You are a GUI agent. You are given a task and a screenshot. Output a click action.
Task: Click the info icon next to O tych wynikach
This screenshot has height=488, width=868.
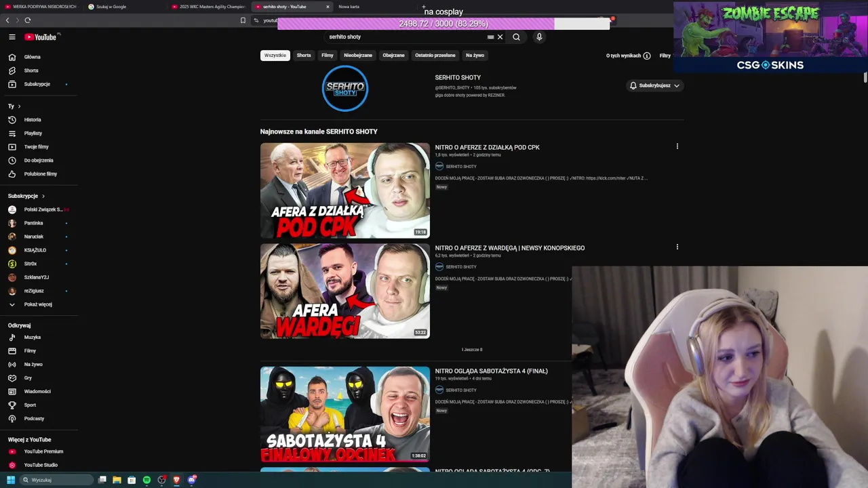(x=647, y=56)
